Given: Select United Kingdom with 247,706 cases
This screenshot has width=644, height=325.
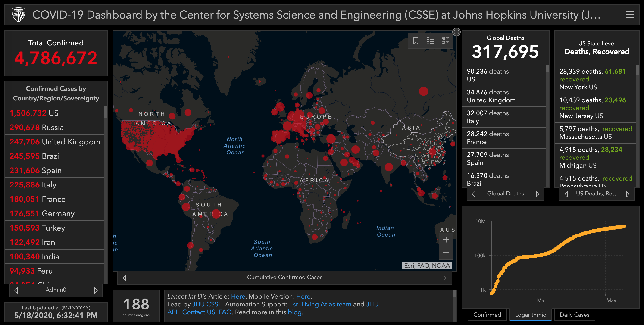Looking at the screenshot, I should [x=54, y=142].
